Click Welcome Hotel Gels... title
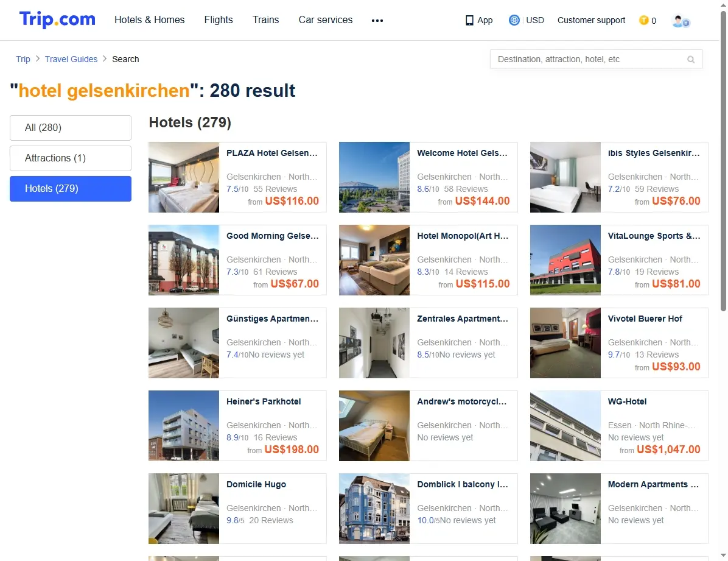This screenshot has height=561, width=728. [x=463, y=153]
